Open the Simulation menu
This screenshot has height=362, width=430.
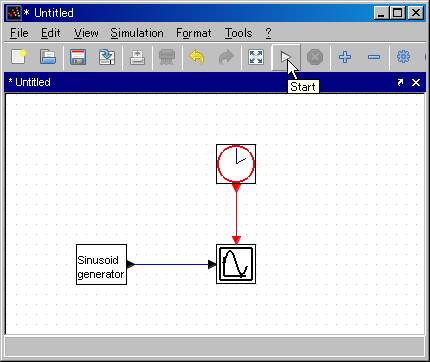click(x=137, y=33)
